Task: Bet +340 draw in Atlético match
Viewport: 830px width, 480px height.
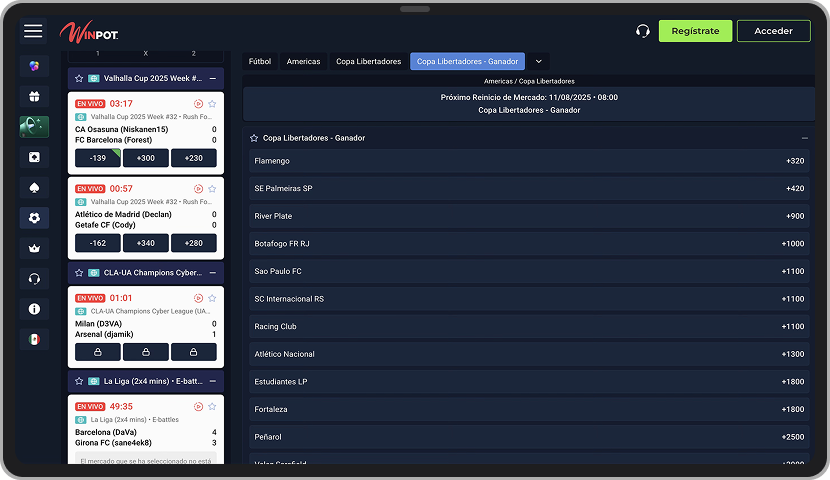Action: (x=146, y=243)
